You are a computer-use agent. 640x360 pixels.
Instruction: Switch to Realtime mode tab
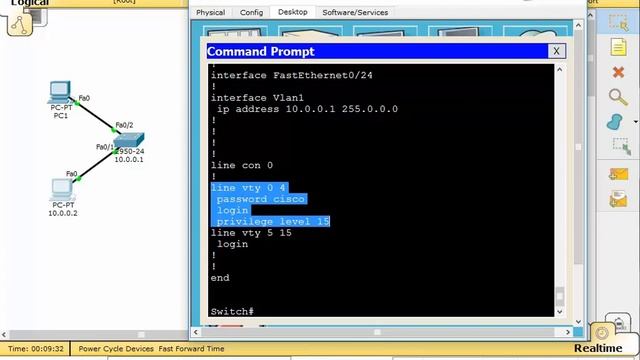(598, 348)
